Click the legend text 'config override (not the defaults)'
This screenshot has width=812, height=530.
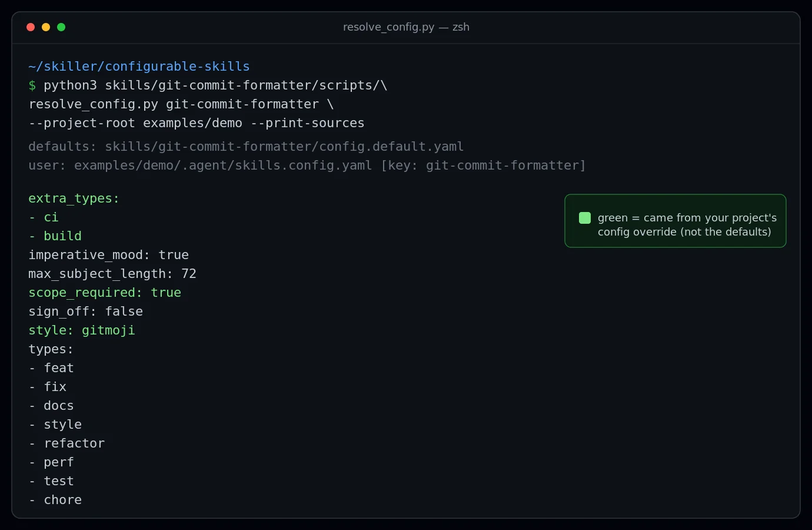[684, 232]
